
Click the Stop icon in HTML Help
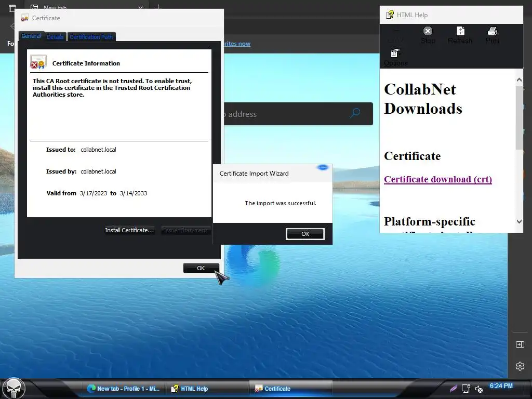[428, 31]
